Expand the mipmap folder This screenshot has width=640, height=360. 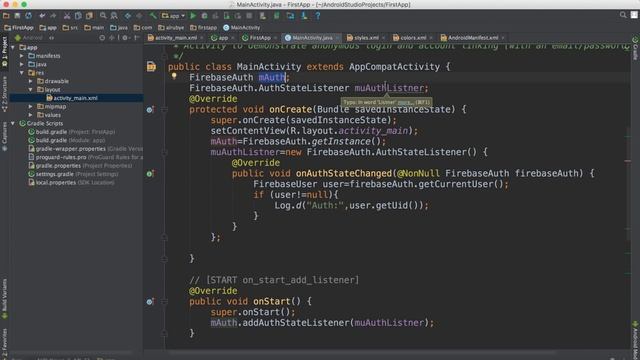(31, 107)
